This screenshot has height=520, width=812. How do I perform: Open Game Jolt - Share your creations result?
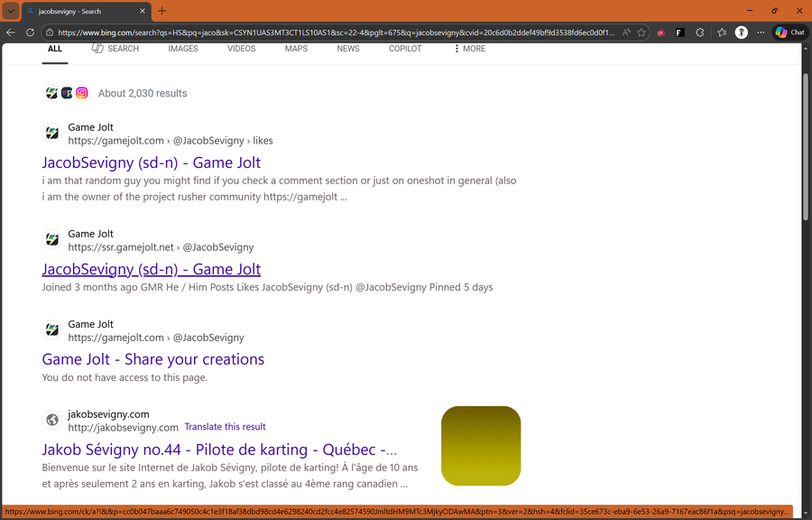pos(152,359)
